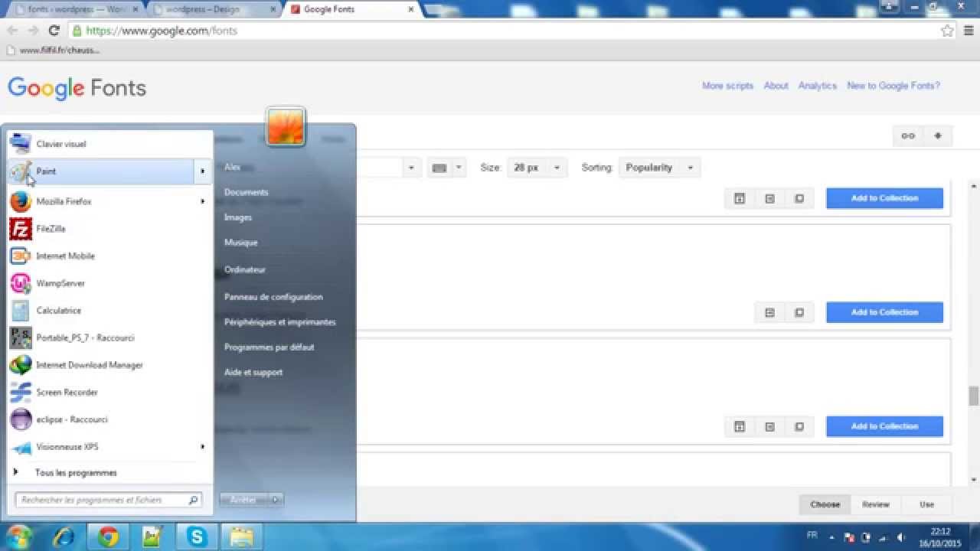Image resolution: width=980 pixels, height=551 pixels.
Task: Click the button right of the link icon
Action: click(x=937, y=136)
